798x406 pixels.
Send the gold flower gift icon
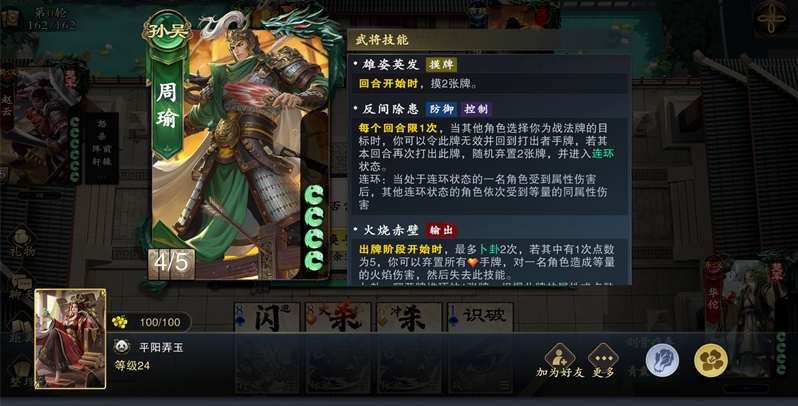click(711, 360)
